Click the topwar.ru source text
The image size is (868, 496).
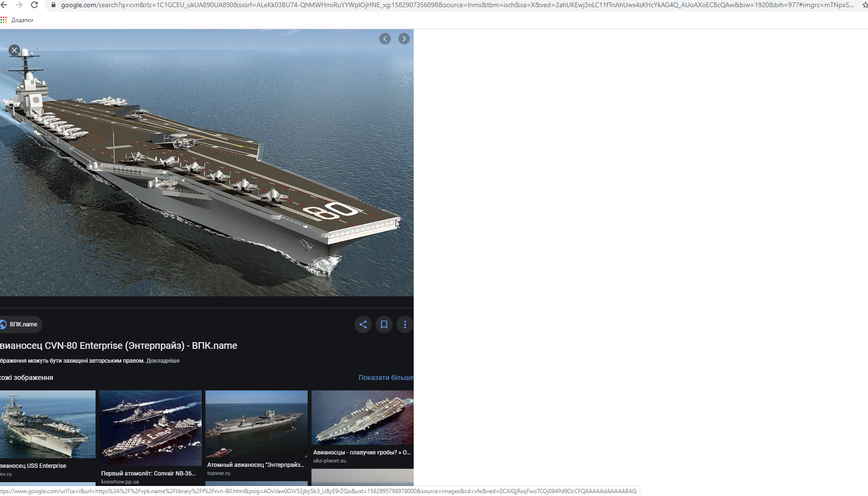tap(219, 473)
